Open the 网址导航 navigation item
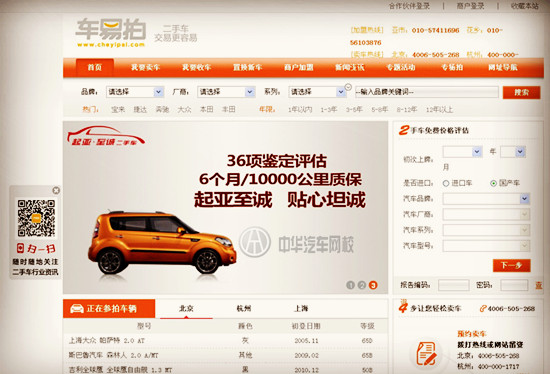The image size is (550, 374). click(503, 67)
